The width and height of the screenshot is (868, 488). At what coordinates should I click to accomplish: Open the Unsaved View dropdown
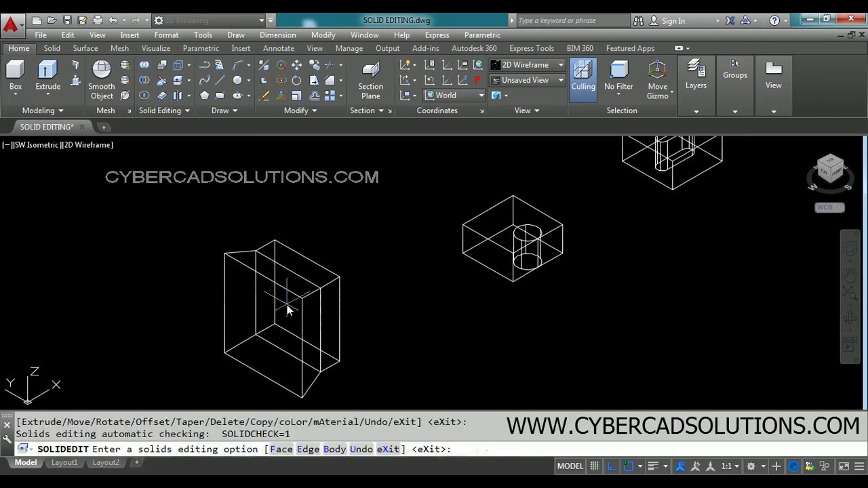pyautogui.click(x=528, y=80)
